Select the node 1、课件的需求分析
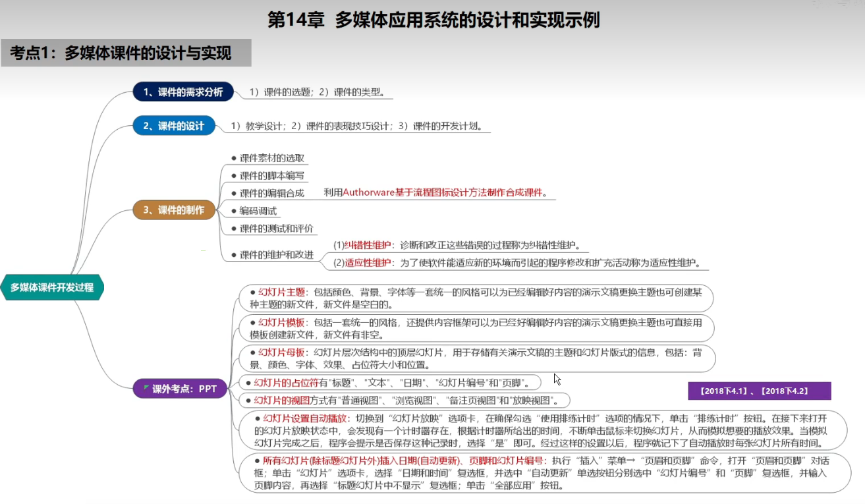 point(184,92)
